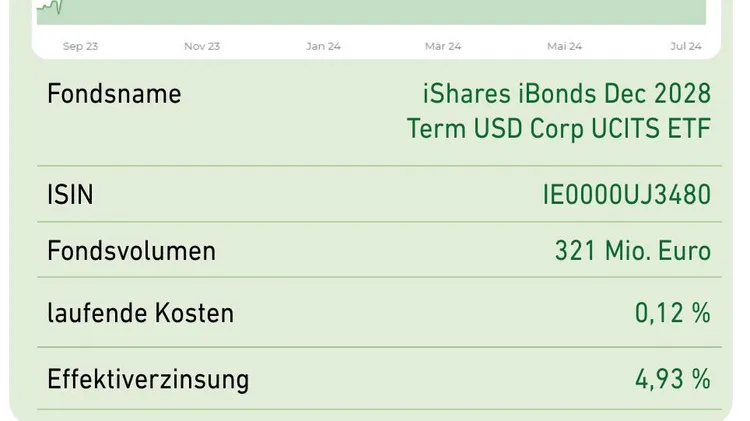Click the Sep 23 axis label

coord(80,46)
